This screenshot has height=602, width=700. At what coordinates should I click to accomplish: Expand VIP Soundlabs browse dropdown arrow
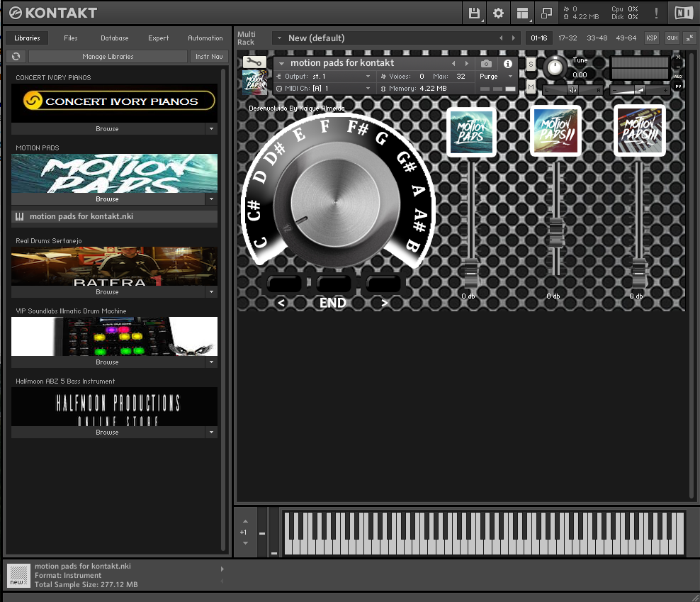(211, 362)
